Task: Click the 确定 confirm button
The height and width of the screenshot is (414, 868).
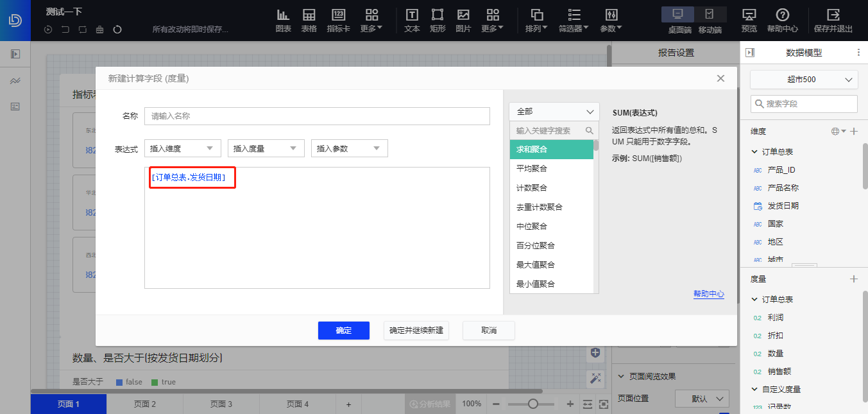Action: (343, 330)
